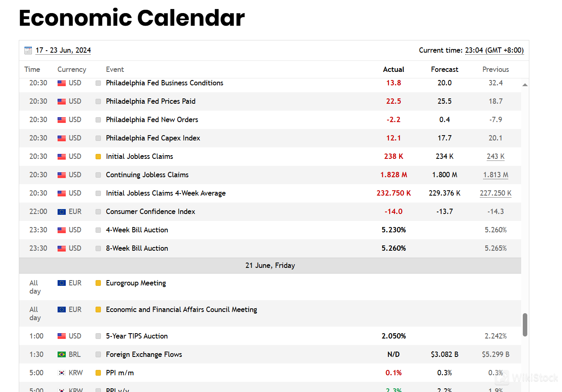
Task: Open the date picker for 17 - 23 Jun, 2024
Action: [x=63, y=50]
